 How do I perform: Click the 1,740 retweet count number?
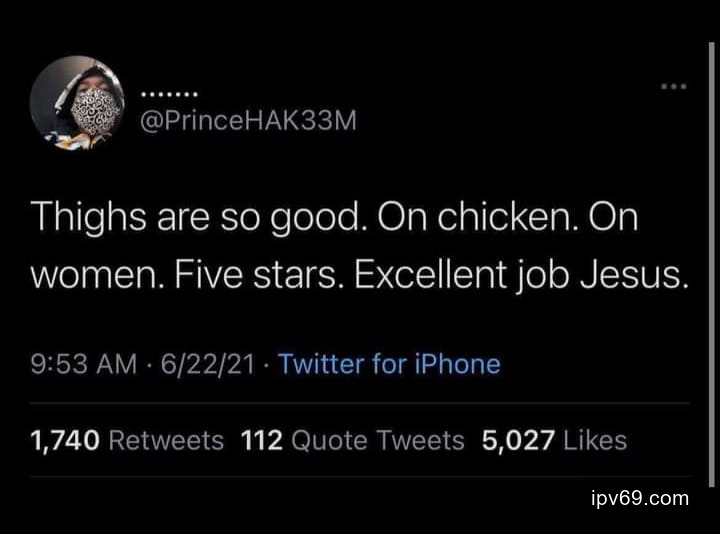[64, 440]
